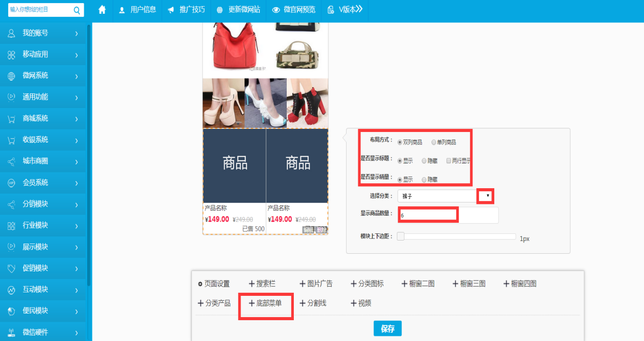Open the 更新微网站 top menu item
644x341 pixels.
pyautogui.click(x=239, y=10)
